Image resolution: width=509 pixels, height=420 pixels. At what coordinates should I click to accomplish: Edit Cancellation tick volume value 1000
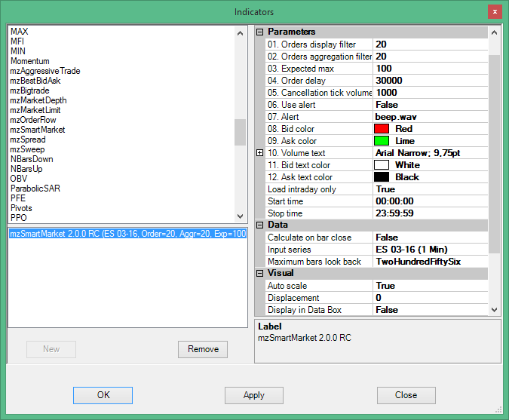coord(431,93)
